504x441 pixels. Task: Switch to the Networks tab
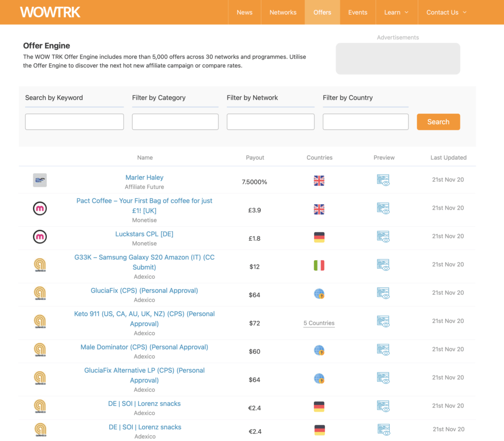283,12
